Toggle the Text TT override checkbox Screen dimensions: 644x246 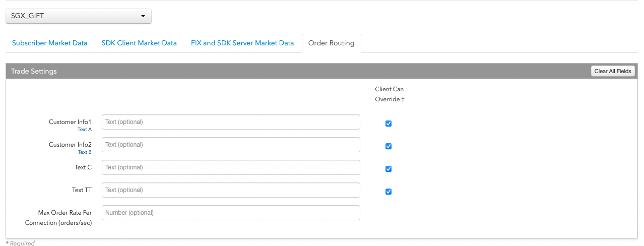click(x=389, y=192)
